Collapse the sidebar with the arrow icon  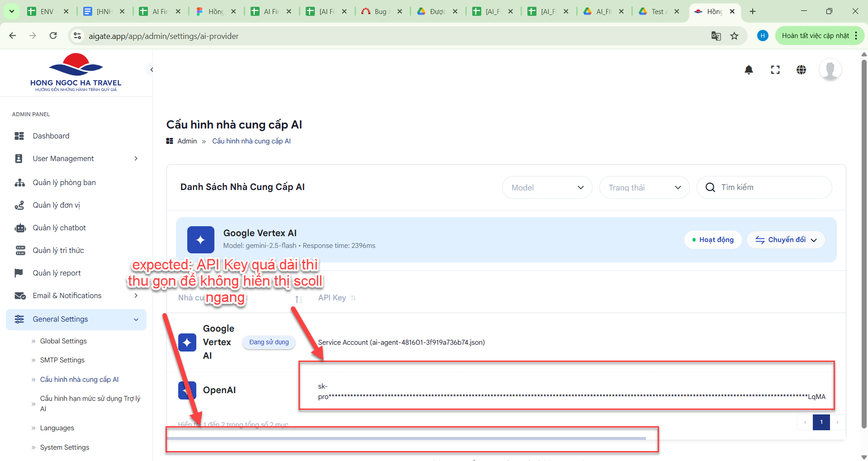coord(152,70)
